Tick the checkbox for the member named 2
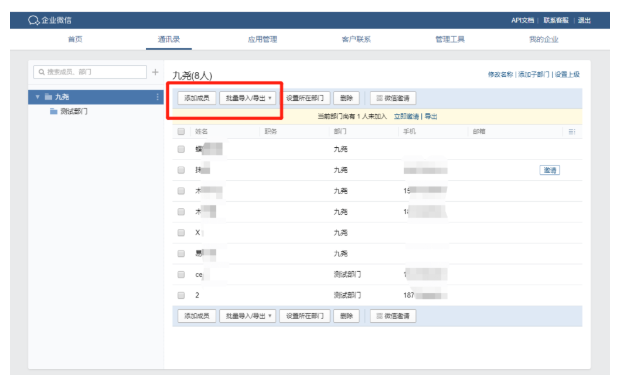 click(x=181, y=295)
